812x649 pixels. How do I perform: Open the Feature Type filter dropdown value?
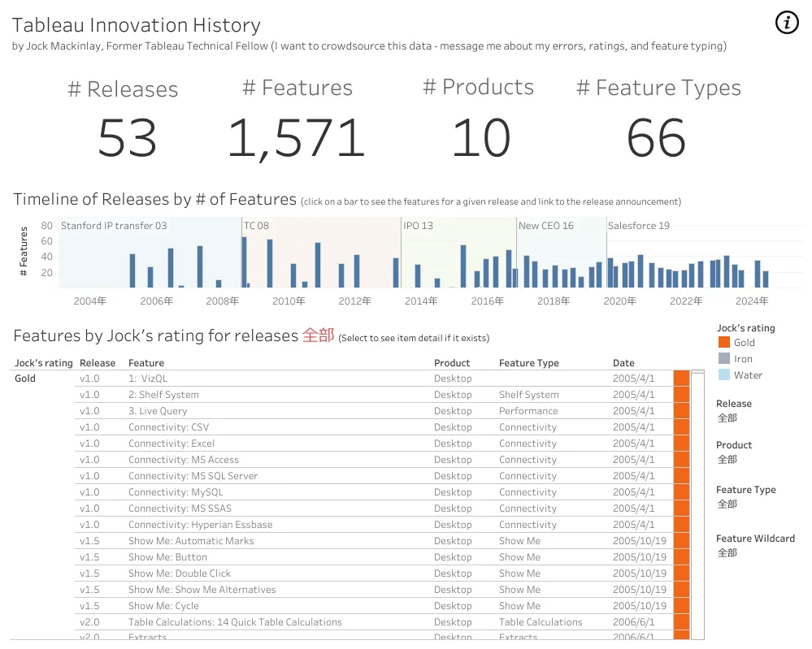click(727, 504)
